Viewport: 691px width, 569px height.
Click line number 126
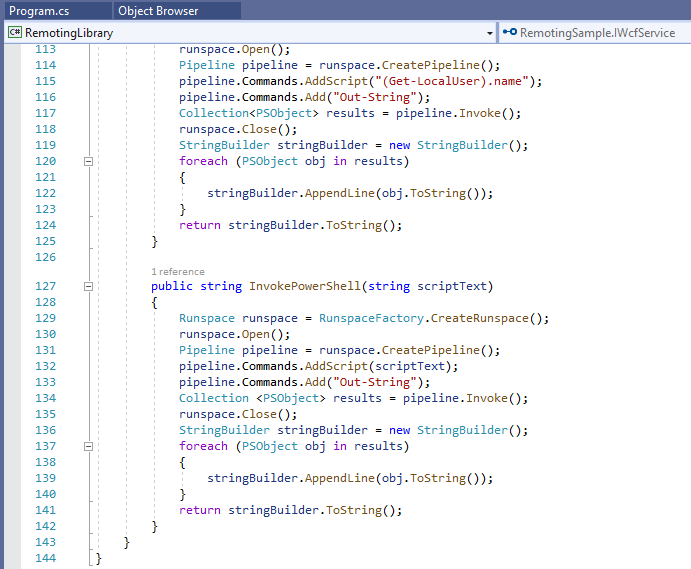coord(46,257)
